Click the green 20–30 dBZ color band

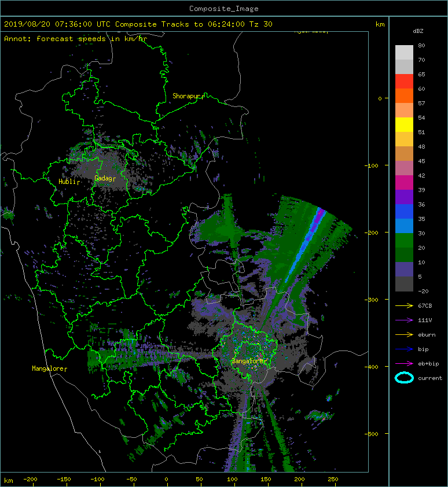404,240
